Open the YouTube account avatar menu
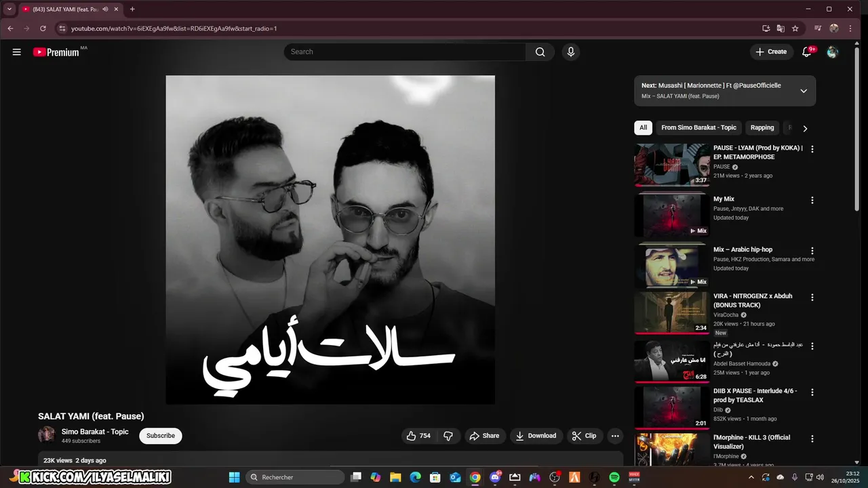This screenshot has height=488, width=868. point(833,52)
